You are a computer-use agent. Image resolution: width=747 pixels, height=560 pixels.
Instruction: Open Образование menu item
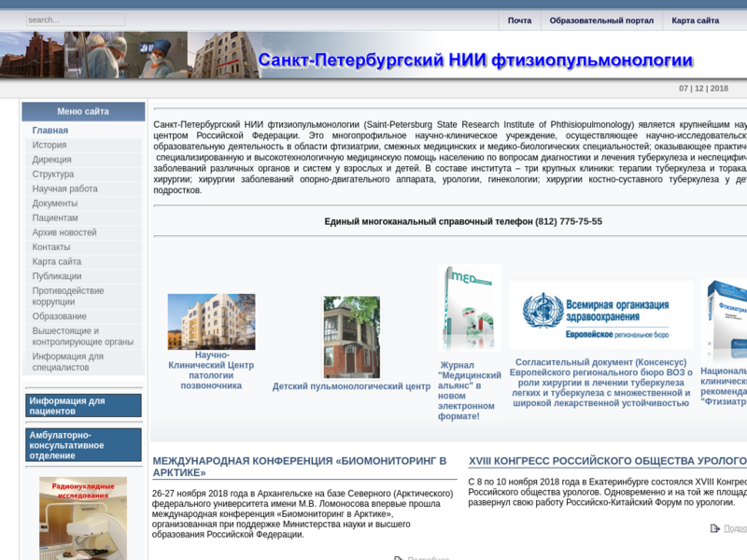click(83, 316)
